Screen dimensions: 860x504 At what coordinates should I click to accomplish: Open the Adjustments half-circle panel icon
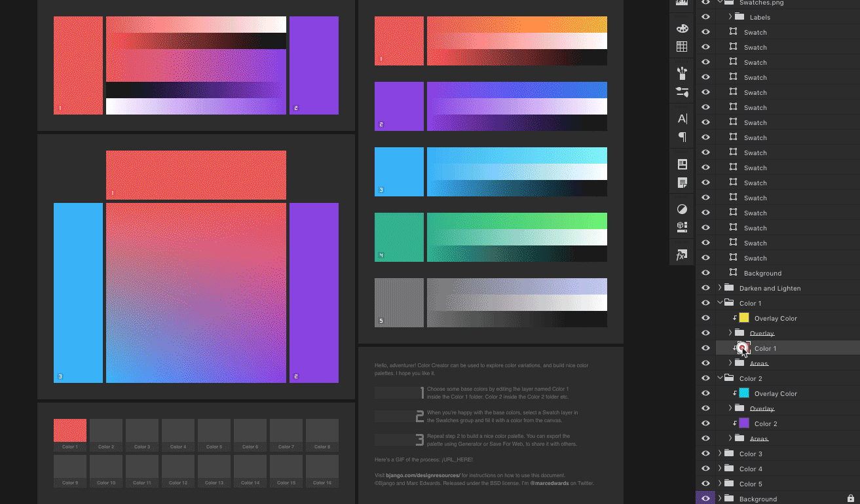coord(682,209)
